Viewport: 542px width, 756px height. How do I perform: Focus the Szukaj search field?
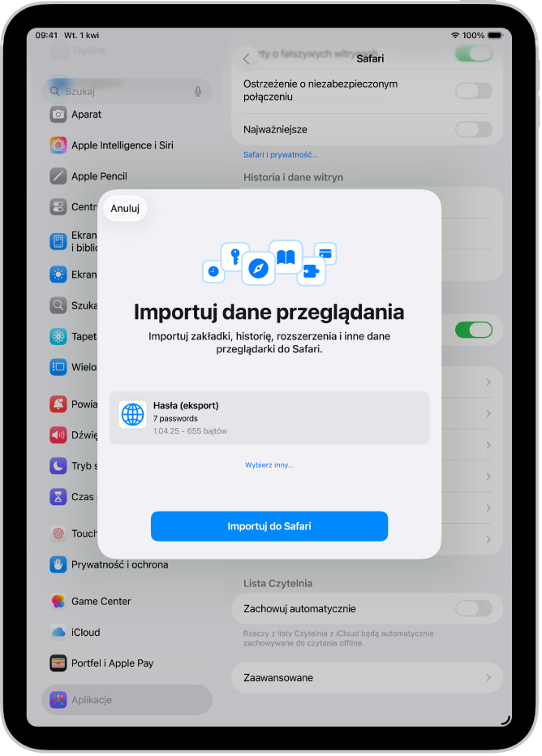[x=127, y=91]
